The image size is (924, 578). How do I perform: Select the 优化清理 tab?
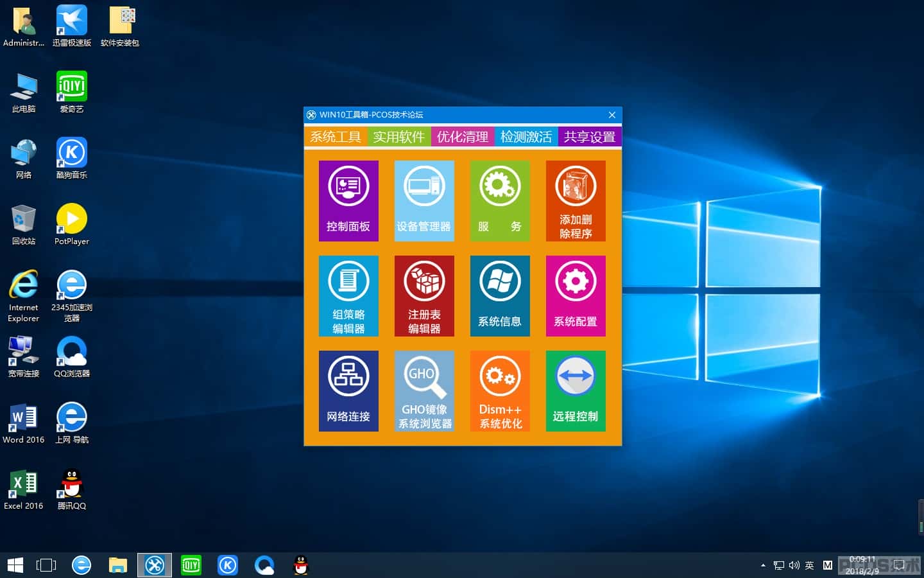[463, 137]
